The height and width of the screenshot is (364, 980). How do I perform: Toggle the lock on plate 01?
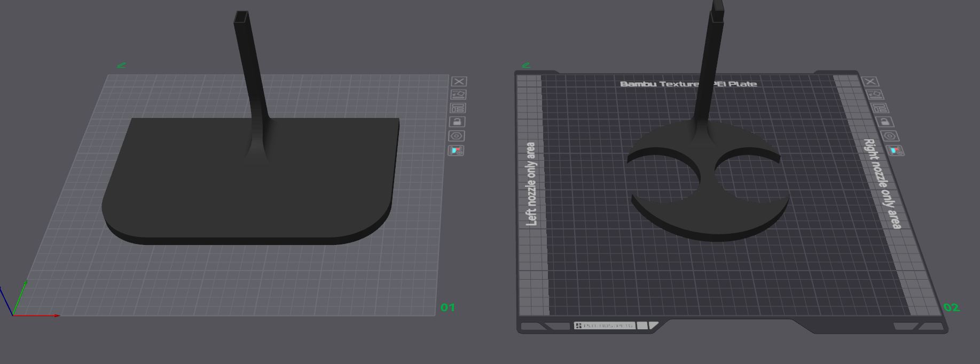click(x=457, y=122)
